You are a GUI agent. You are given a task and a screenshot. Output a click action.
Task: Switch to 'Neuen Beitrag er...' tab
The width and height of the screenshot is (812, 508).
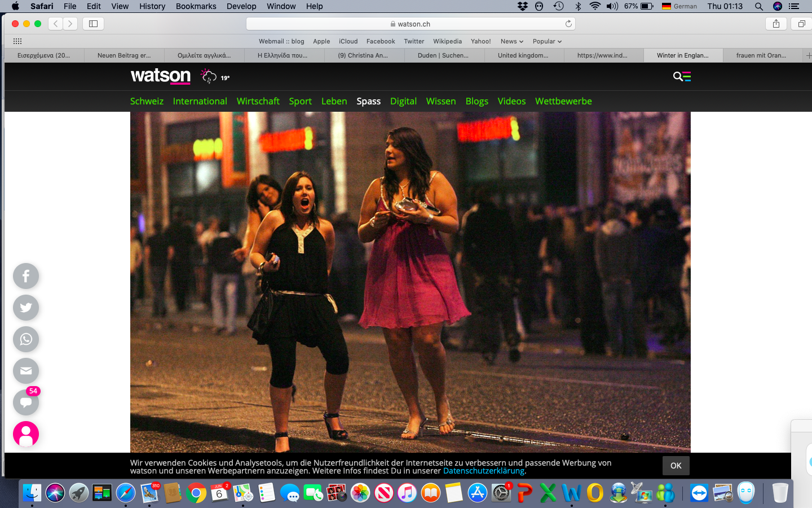click(x=124, y=55)
